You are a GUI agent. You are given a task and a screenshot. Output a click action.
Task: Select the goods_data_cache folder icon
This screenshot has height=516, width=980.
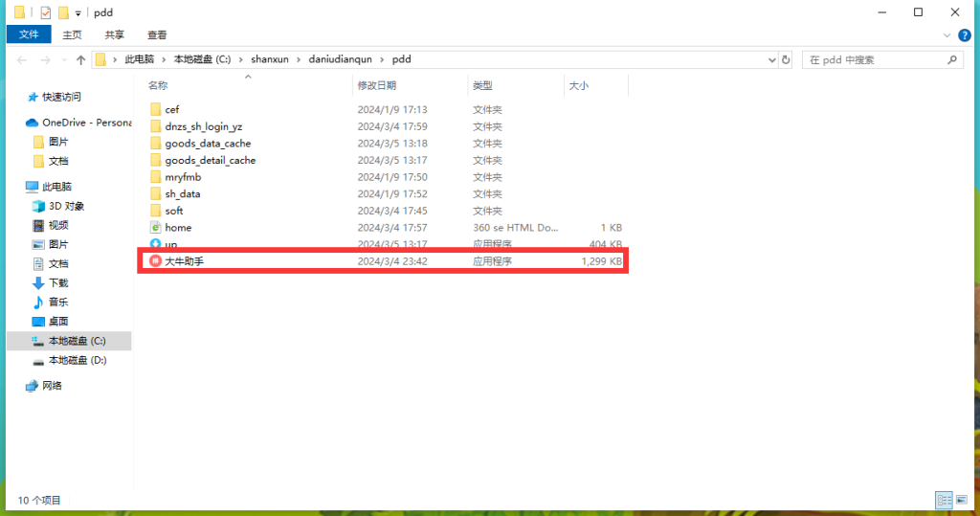tap(156, 144)
